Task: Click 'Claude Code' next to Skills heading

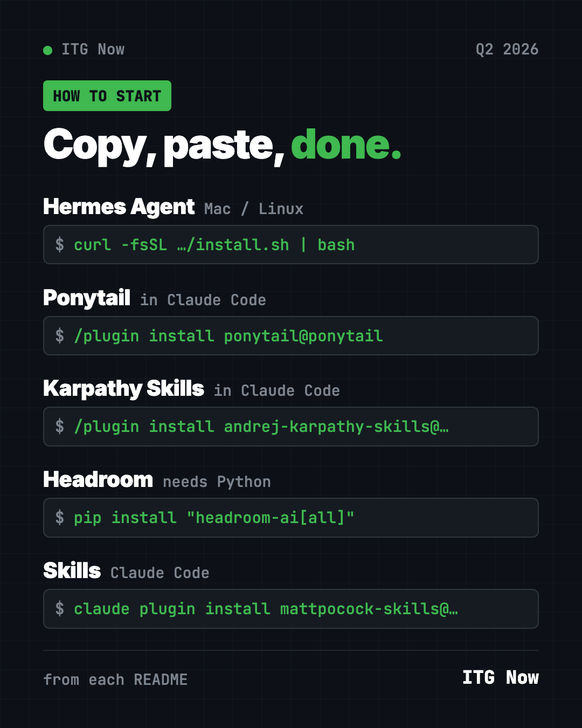Action: [x=160, y=573]
